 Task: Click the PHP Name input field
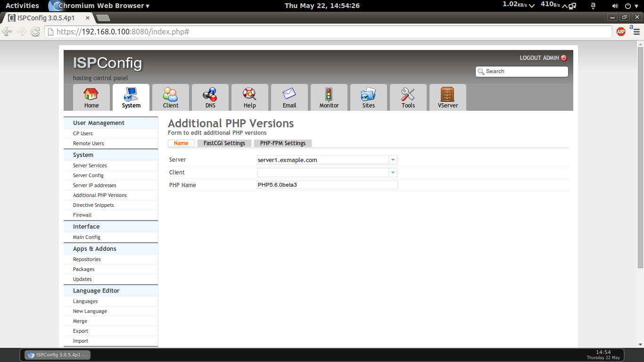327,185
